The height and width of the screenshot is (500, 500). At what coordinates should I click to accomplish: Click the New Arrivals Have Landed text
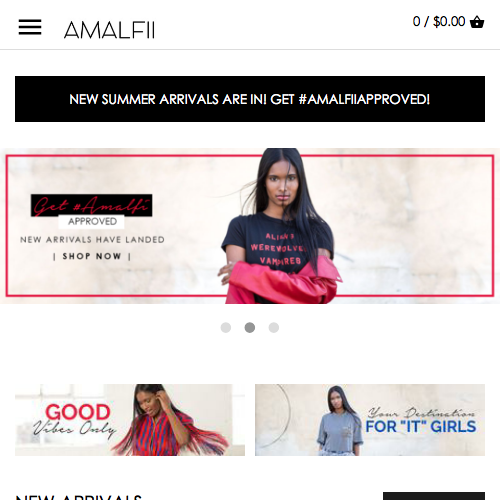pyautogui.click(x=92, y=240)
